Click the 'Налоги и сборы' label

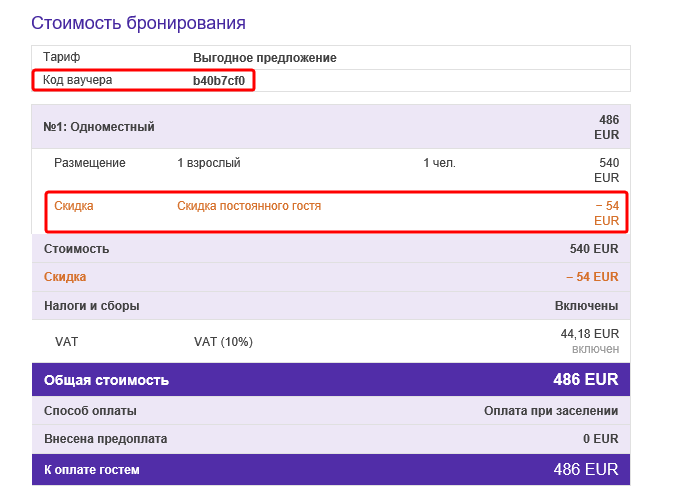(x=91, y=306)
